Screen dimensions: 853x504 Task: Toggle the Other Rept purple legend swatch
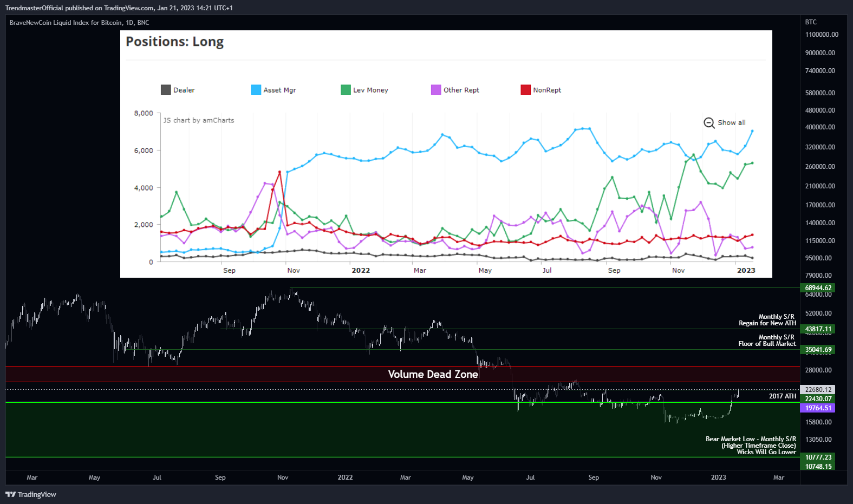point(436,90)
